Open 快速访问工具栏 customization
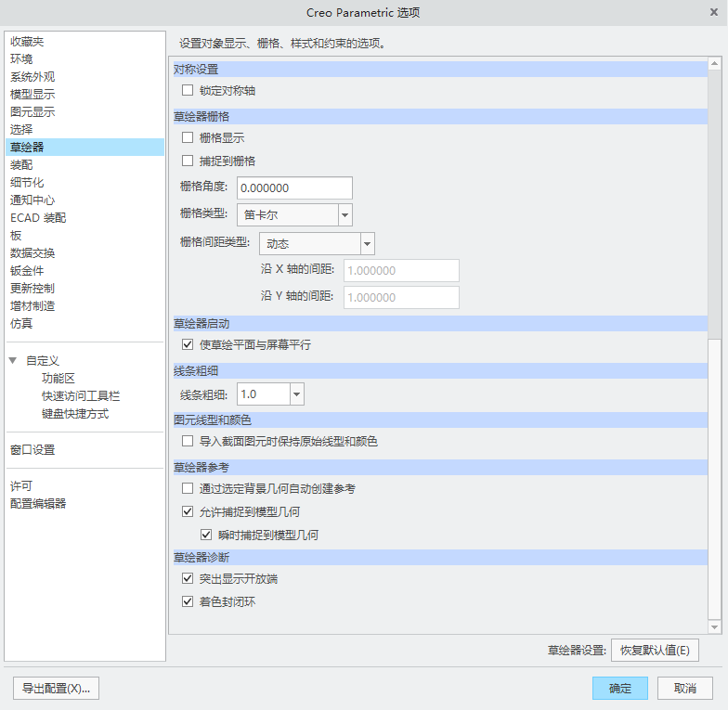The width and height of the screenshot is (728, 710). tap(80, 395)
